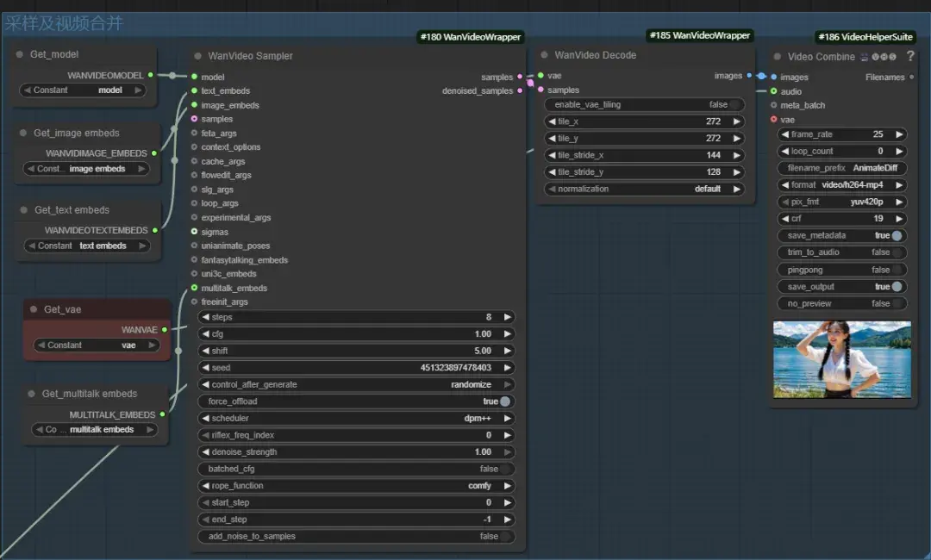The width and height of the screenshot is (931, 560).
Task: Click the WANVAE output connector dot
Action: [x=165, y=329]
